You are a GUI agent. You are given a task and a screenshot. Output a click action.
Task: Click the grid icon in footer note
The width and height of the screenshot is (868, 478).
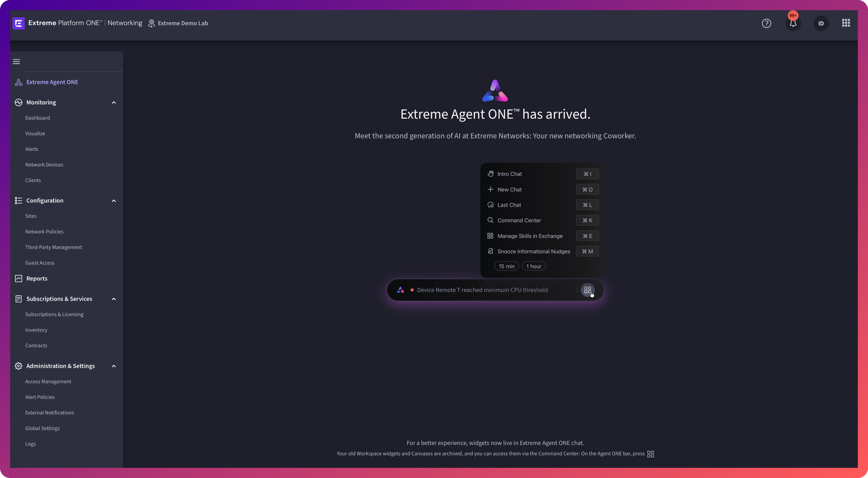point(650,454)
